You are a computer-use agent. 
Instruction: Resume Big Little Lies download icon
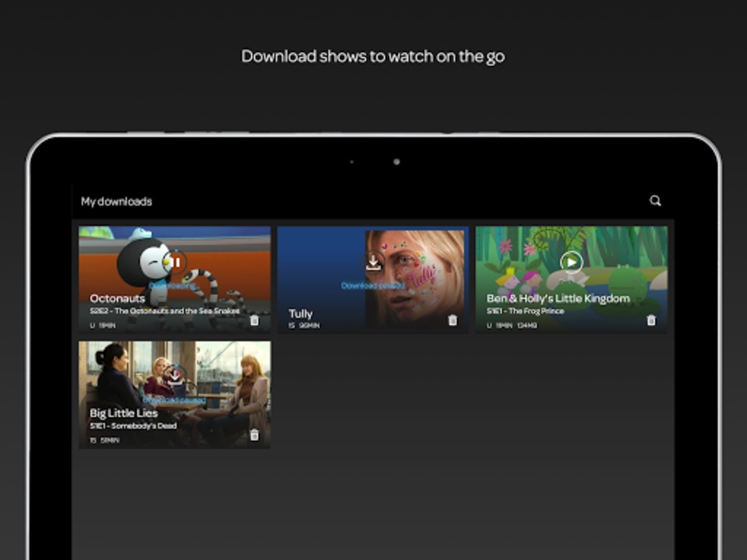[176, 377]
